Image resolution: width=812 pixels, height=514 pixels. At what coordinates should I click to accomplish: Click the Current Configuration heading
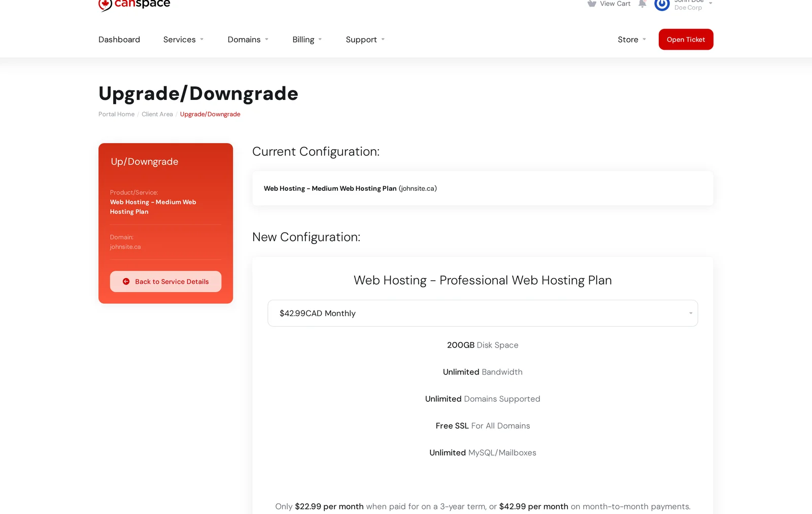[316, 152]
